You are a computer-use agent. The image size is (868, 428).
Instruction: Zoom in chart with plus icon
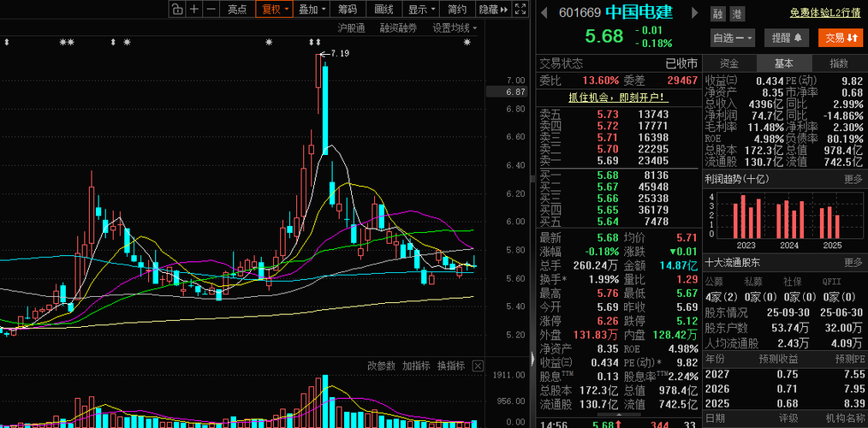(193, 9)
